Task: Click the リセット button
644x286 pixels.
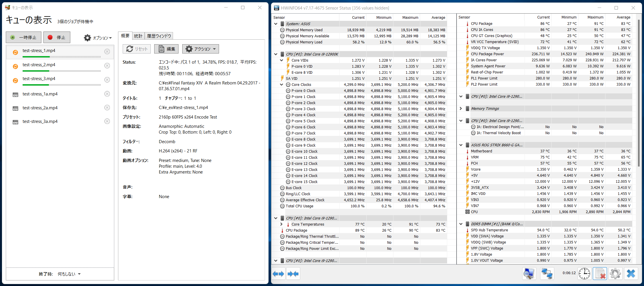Action: pos(137,49)
